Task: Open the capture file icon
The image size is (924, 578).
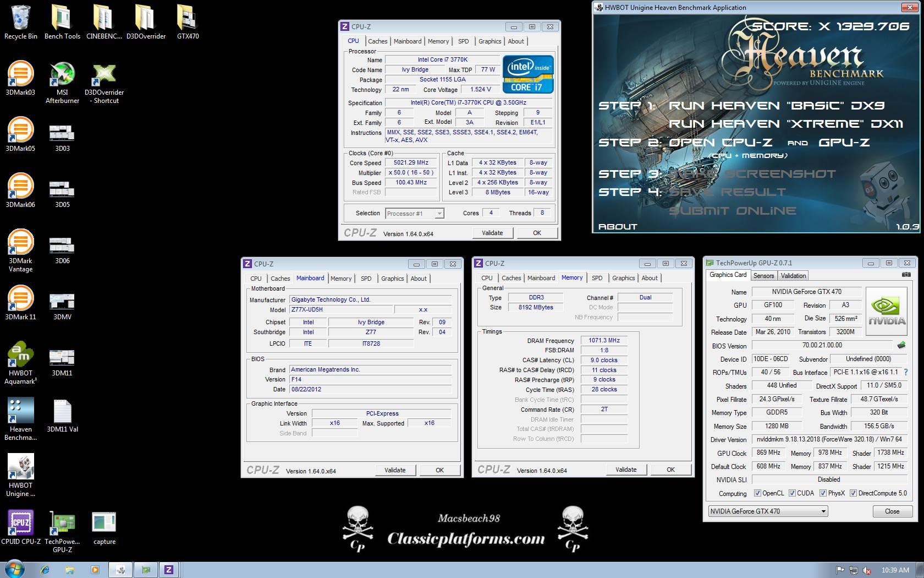Action: pyautogui.click(x=104, y=528)
